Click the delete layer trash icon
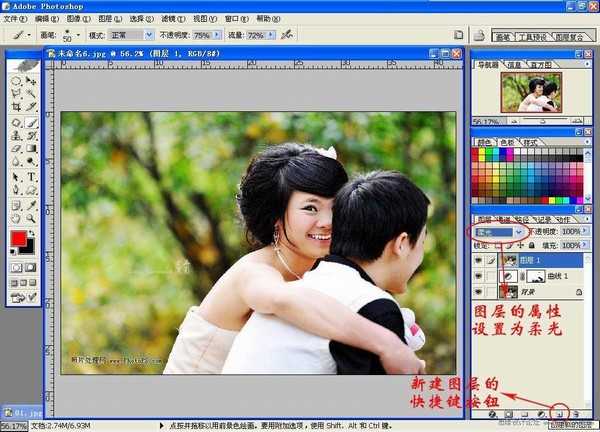This screenshot has width=600, height=432. 577,412
